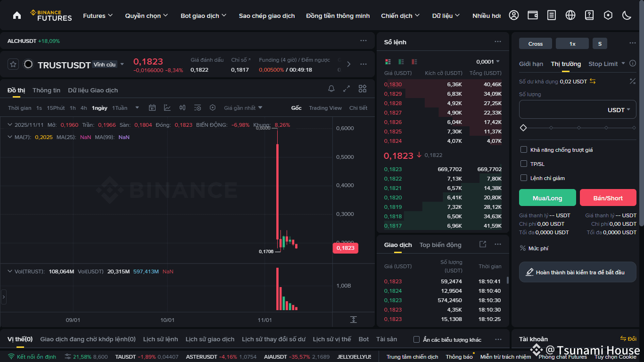
Task: Select the Giới hạn order tab
Action: (531, 64)
